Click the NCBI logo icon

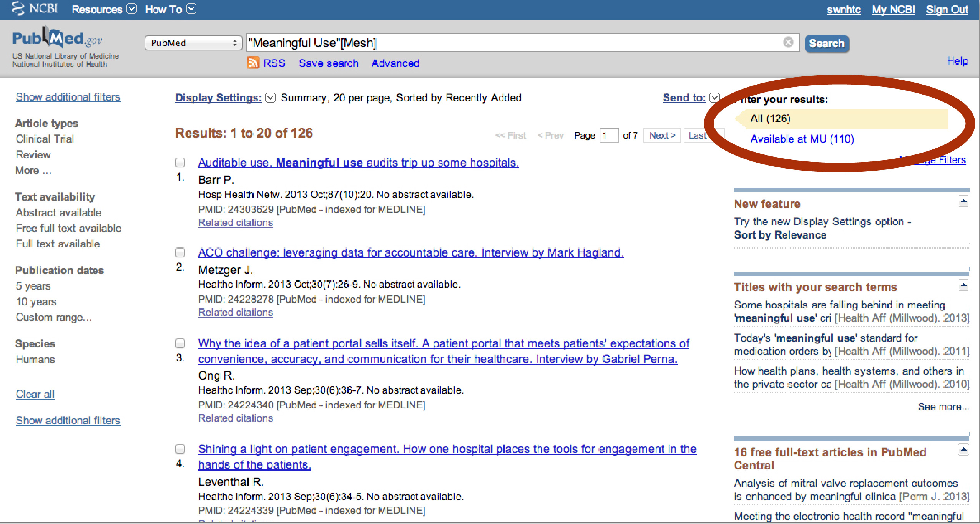pos(18,8)
